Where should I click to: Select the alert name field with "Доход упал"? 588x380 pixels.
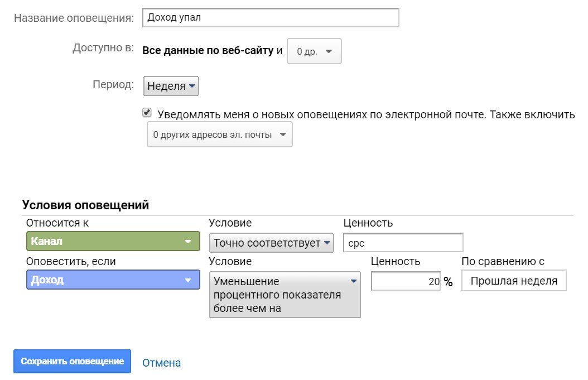(271, 17)
